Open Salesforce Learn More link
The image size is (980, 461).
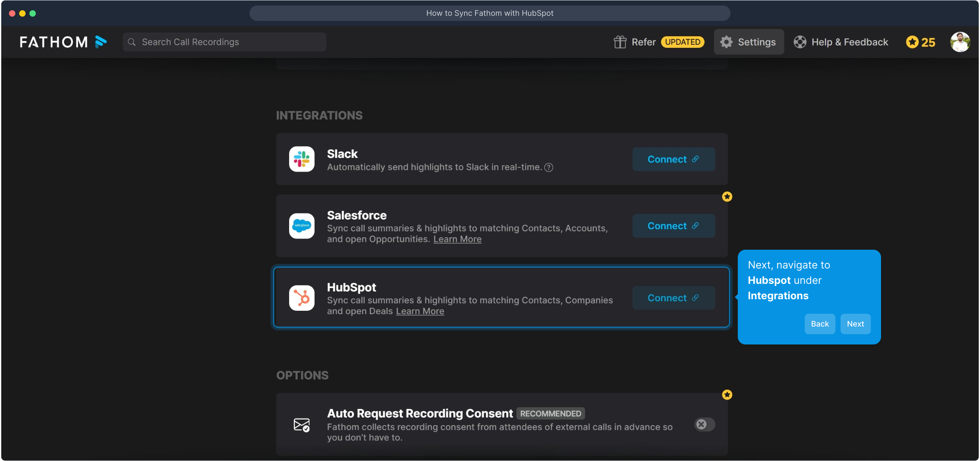click(457, 239)
